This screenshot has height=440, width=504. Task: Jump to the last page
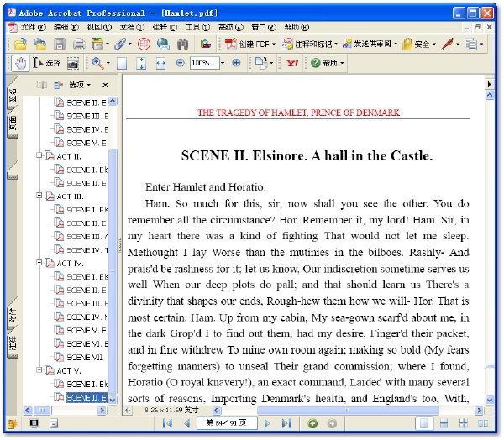[286, 423]
